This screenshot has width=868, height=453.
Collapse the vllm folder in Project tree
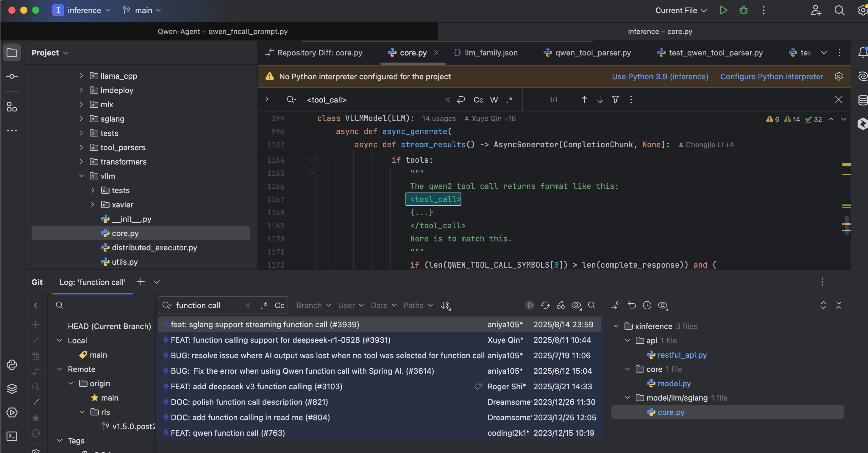[81, 176]
